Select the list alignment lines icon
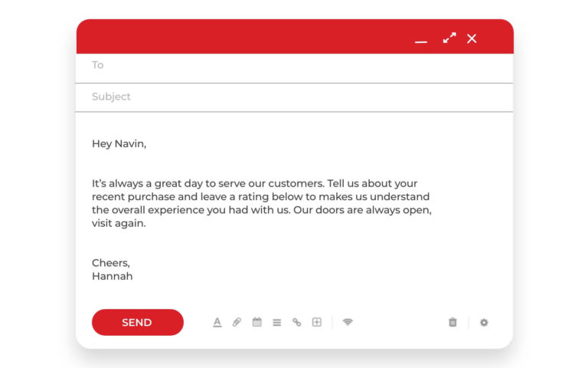This screenshot has width=588, height=368. [x=276, y=323]
